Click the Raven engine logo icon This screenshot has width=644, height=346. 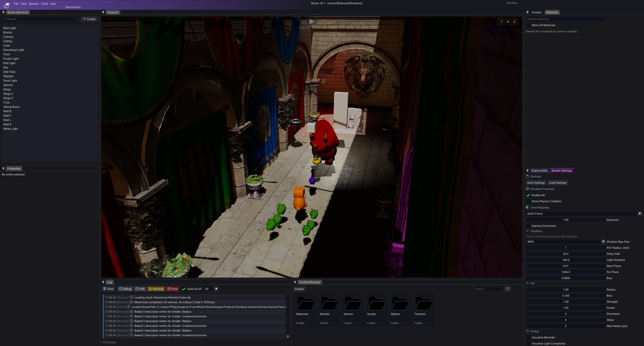click(7, 5)
